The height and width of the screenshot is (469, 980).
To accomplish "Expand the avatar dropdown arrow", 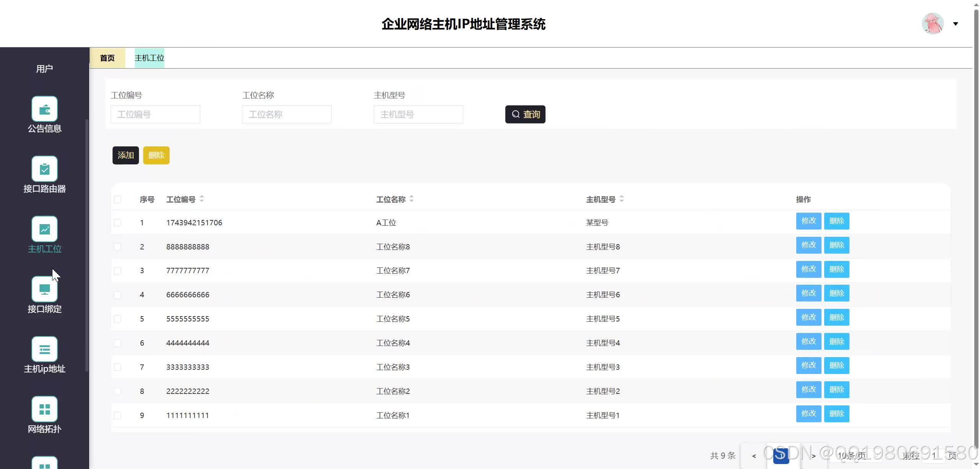I will click(955, 24).
